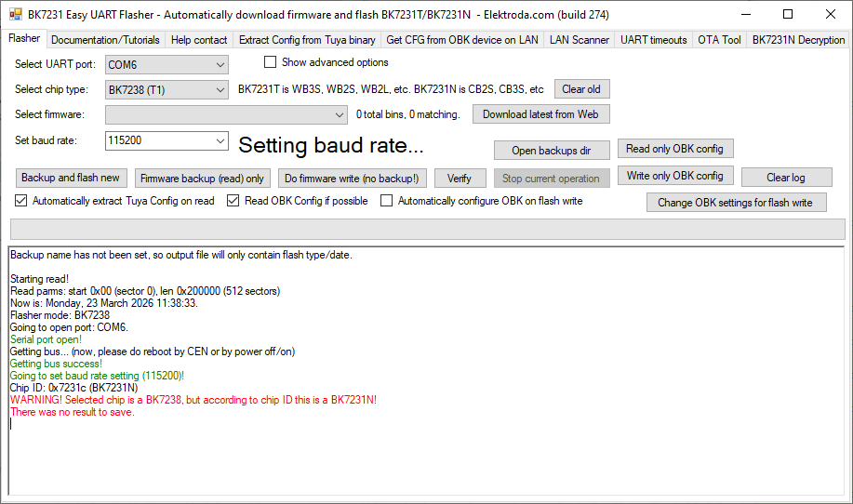Click the 'Serial port open!' log line

pyautogui.click(x=47, y=339)
